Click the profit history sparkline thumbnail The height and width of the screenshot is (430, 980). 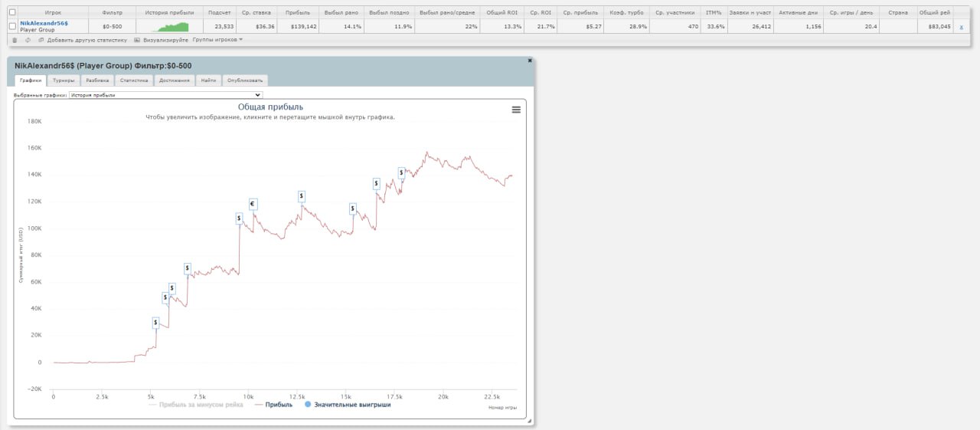(x=171, y=26)
